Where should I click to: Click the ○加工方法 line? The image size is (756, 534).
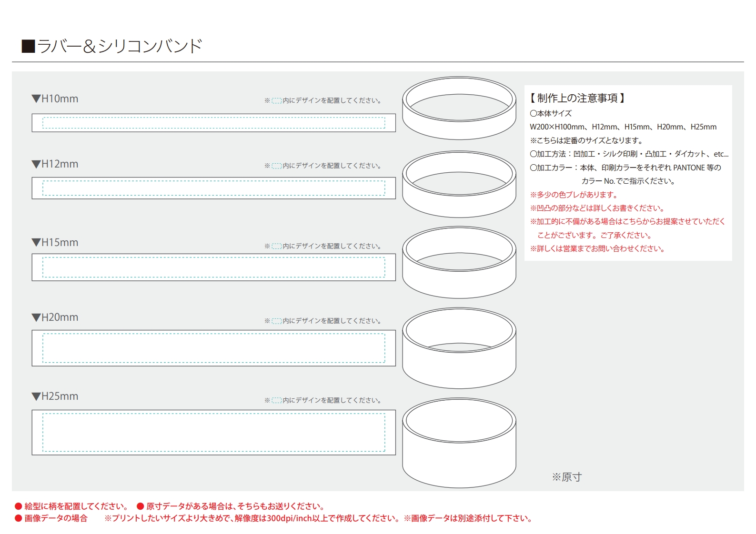click(629, 154)
